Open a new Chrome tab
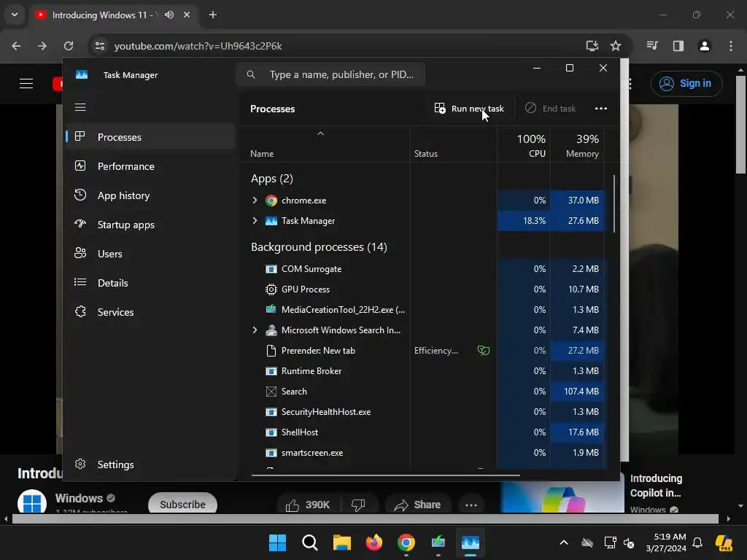 [x=213, y=15]
